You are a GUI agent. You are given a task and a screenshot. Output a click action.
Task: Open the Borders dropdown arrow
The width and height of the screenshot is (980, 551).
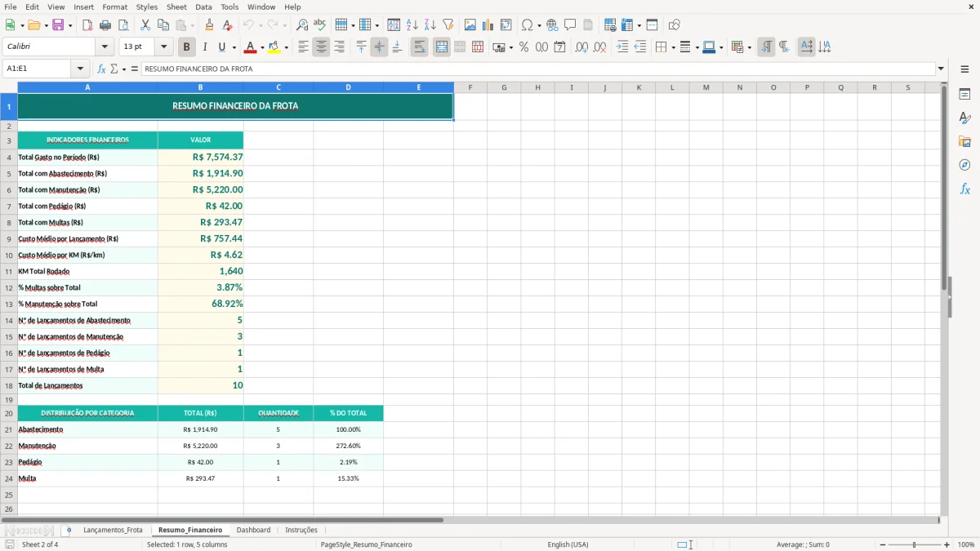point(673,47)
